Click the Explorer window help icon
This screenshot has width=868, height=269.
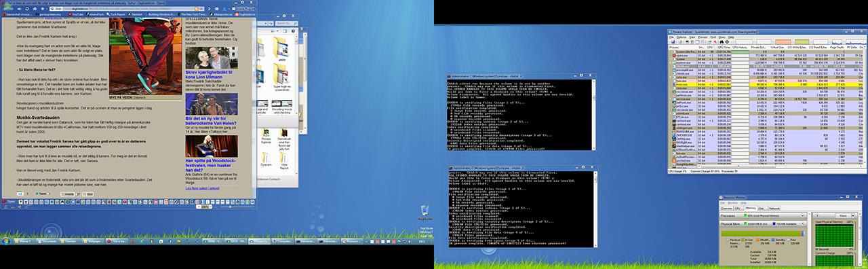point(293,31)
